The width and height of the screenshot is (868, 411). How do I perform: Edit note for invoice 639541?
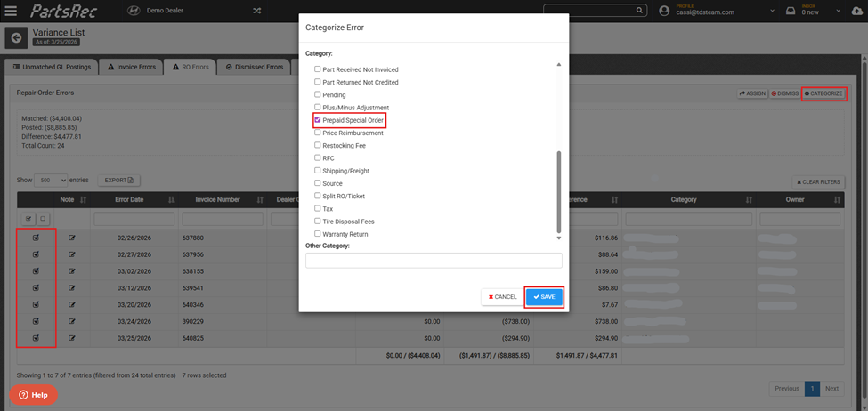(71, 288)
